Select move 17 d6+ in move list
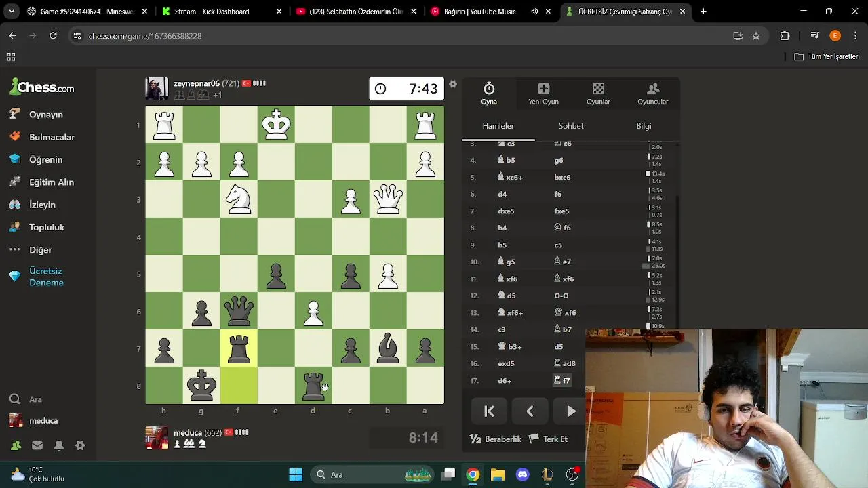The height and width of the screenshot is (488, 868). (505, 381)
